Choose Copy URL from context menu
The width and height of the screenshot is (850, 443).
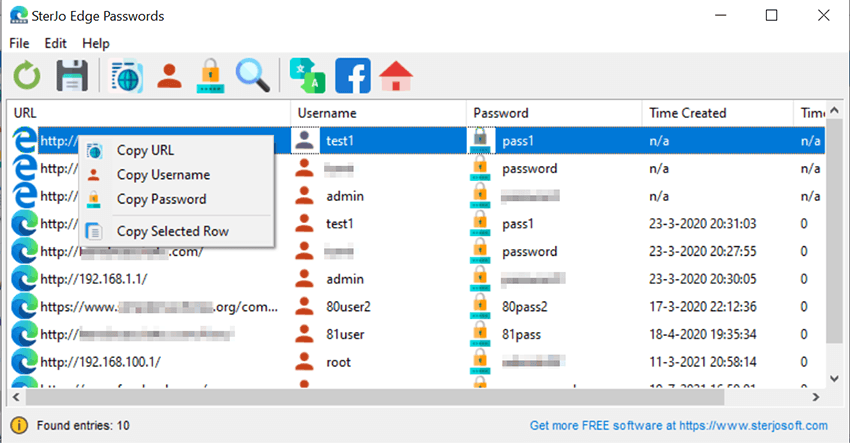coord(176,150)
